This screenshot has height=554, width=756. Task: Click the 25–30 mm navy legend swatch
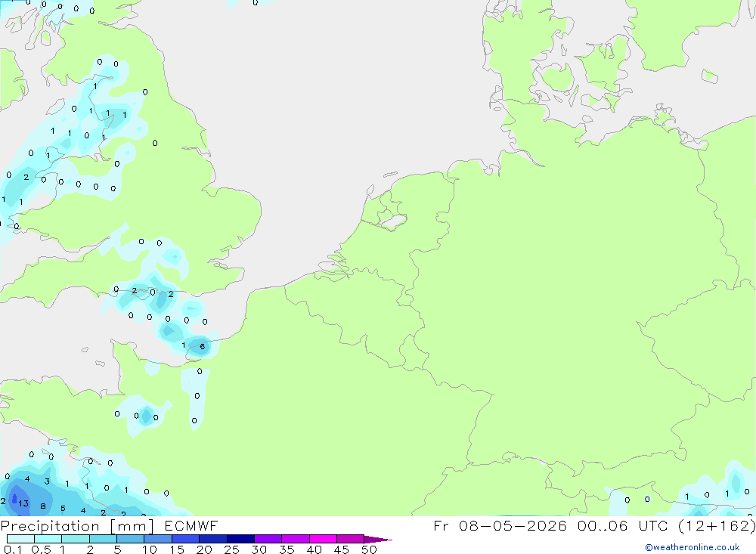click(240, 539)
